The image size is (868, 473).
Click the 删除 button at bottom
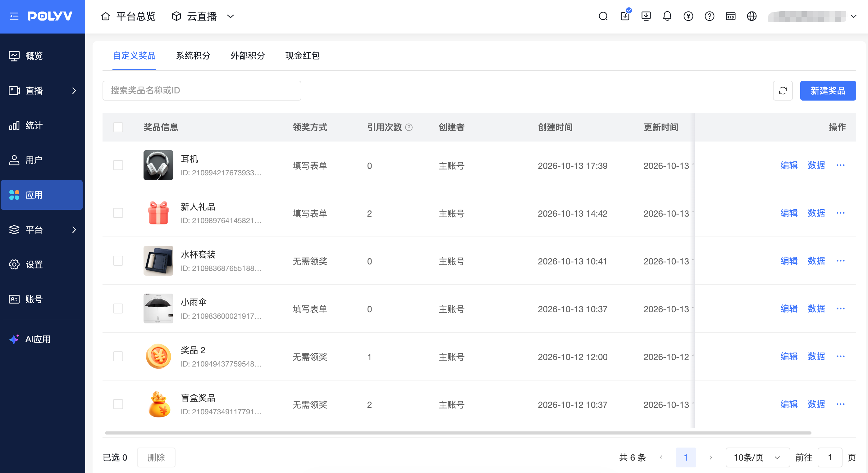click(156, 457)
